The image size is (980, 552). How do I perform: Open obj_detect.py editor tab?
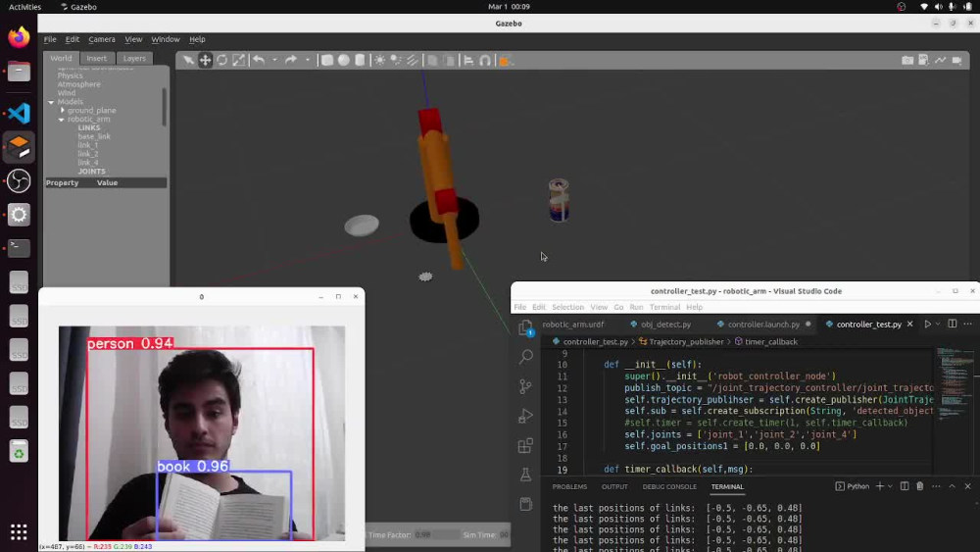coord(661,325)
